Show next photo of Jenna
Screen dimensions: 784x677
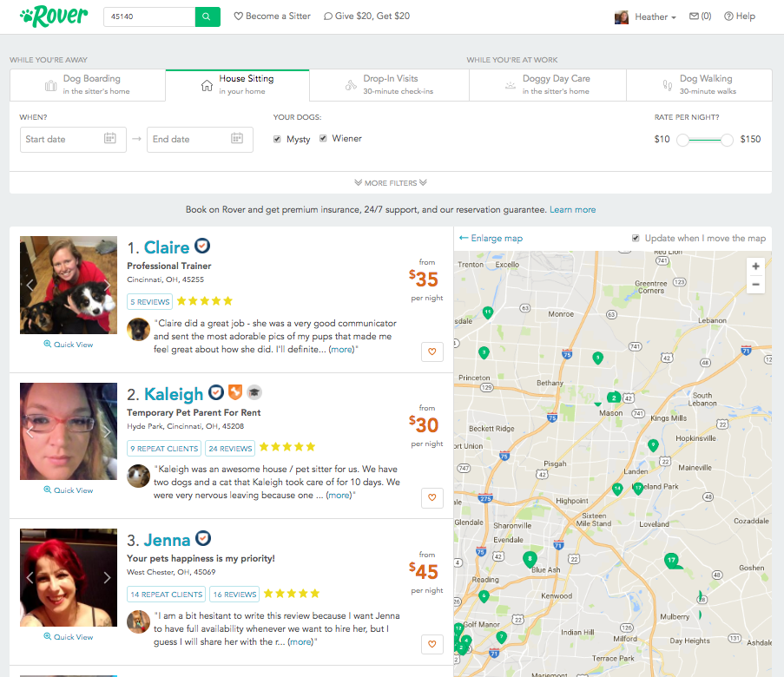click(x=107, y=578)
